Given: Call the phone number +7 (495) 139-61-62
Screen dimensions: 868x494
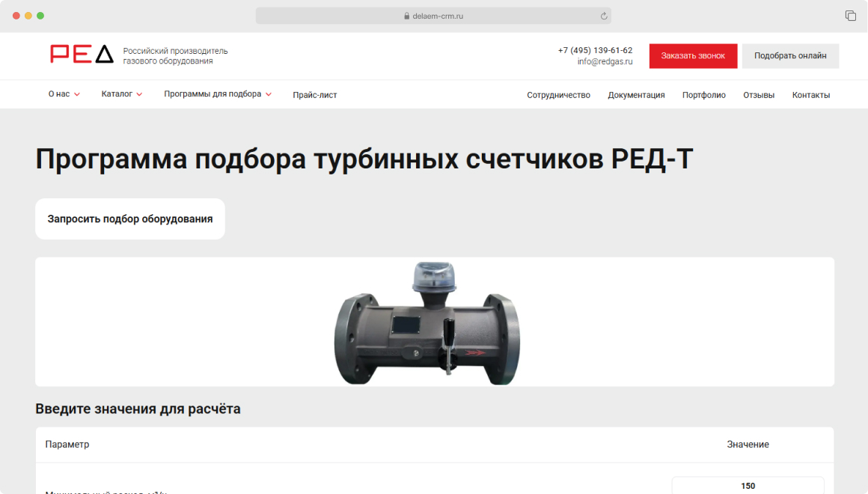Looking at the screenshot, I should 595,50.
